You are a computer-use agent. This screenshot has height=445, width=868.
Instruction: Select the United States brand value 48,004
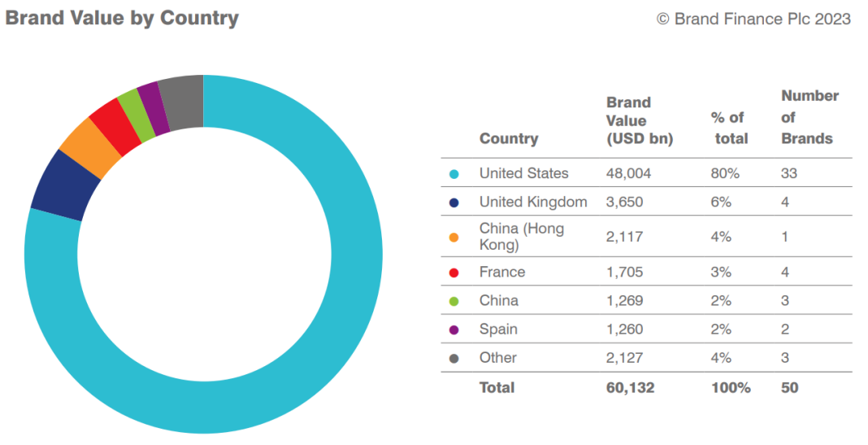628,173
